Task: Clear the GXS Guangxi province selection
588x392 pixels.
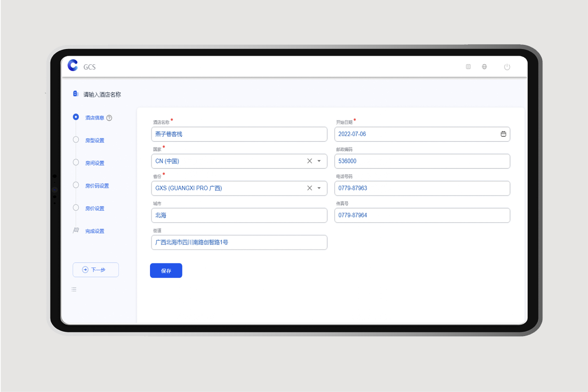Action: pyautogui.click(x=309, y=188)
